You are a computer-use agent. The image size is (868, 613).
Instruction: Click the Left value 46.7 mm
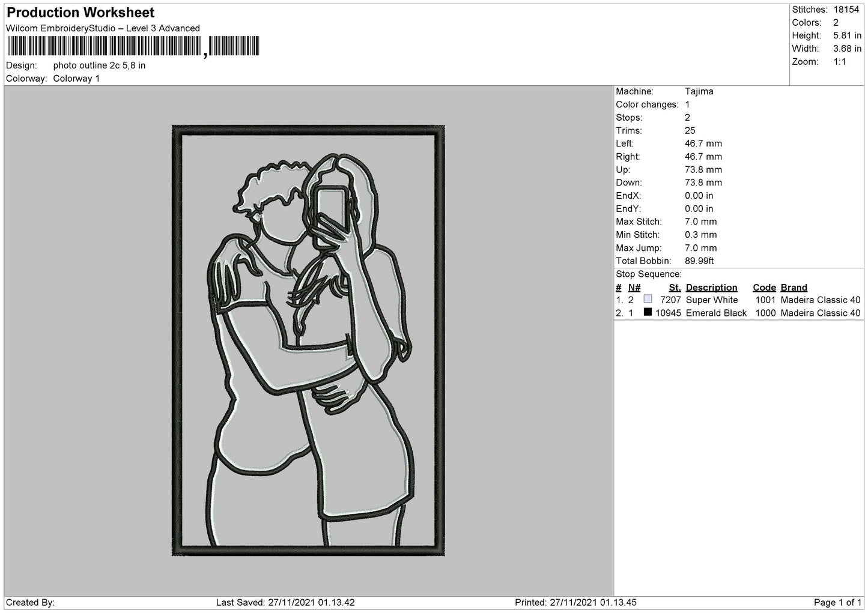[703, 143]
